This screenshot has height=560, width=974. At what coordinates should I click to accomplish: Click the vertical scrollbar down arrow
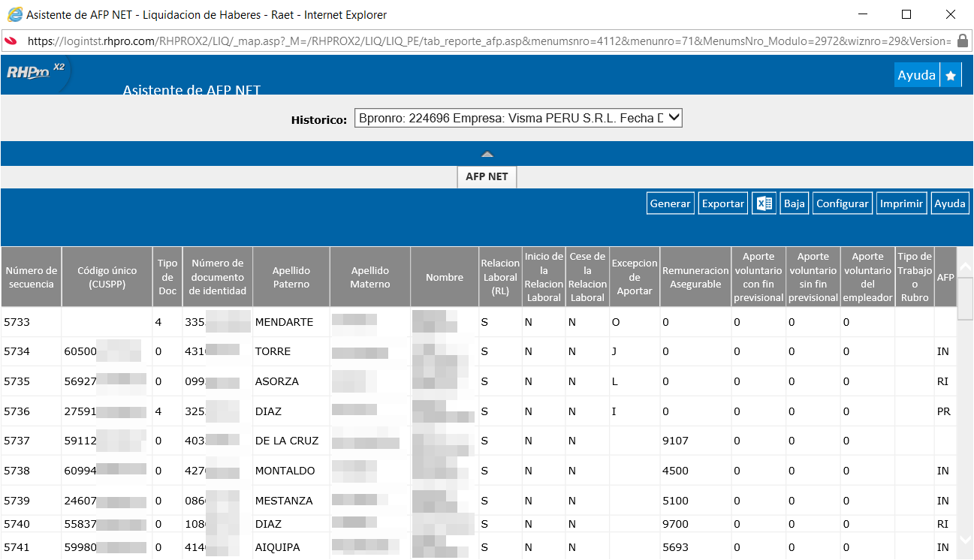(x=966, y=539)
